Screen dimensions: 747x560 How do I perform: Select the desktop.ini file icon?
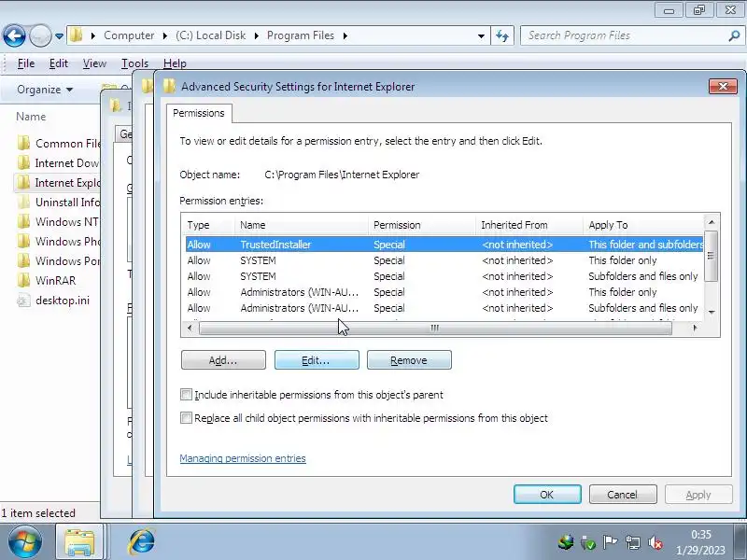click(23, 300)
